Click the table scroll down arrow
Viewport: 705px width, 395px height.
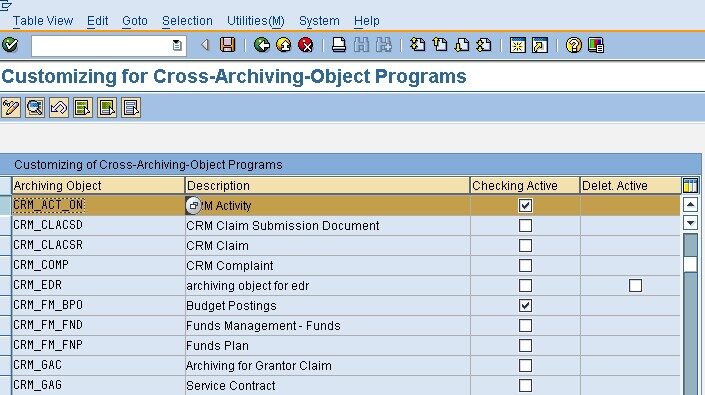(x=690, y=222)
